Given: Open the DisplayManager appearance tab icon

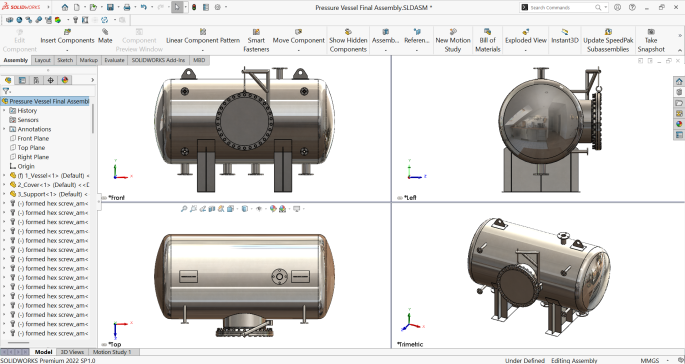Looking at the screenshot, I should coord(65,80).
